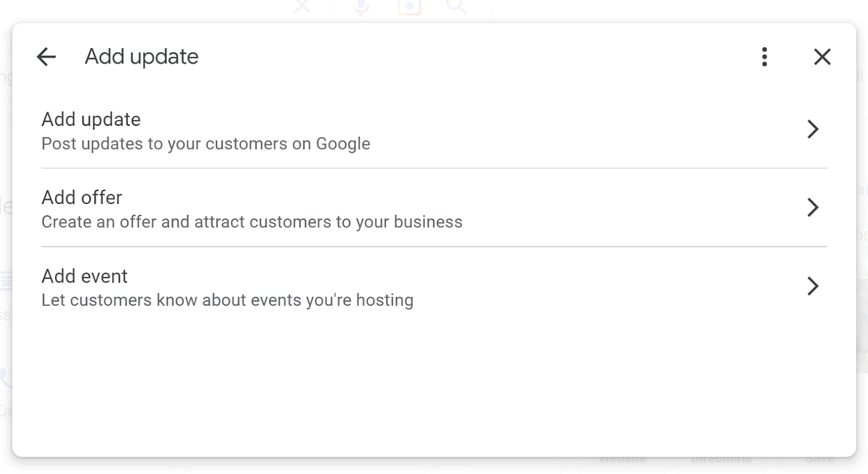Click the Add update dialog header title
The image size is (868, 474).
[142, 57]
